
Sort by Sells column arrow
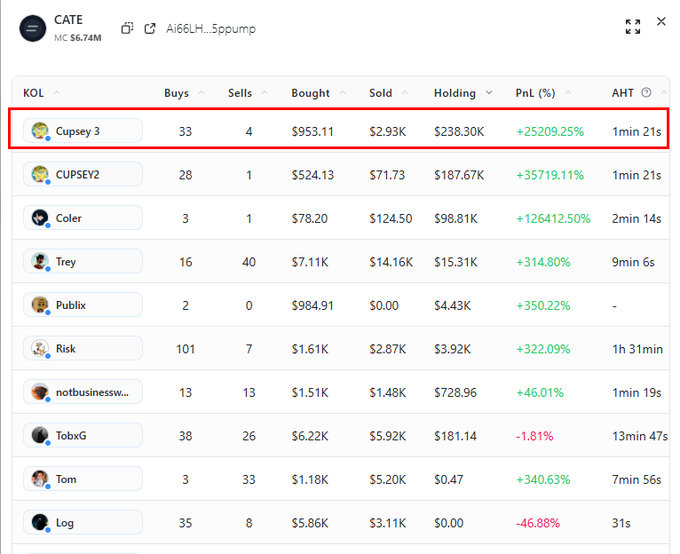[265, 92]
